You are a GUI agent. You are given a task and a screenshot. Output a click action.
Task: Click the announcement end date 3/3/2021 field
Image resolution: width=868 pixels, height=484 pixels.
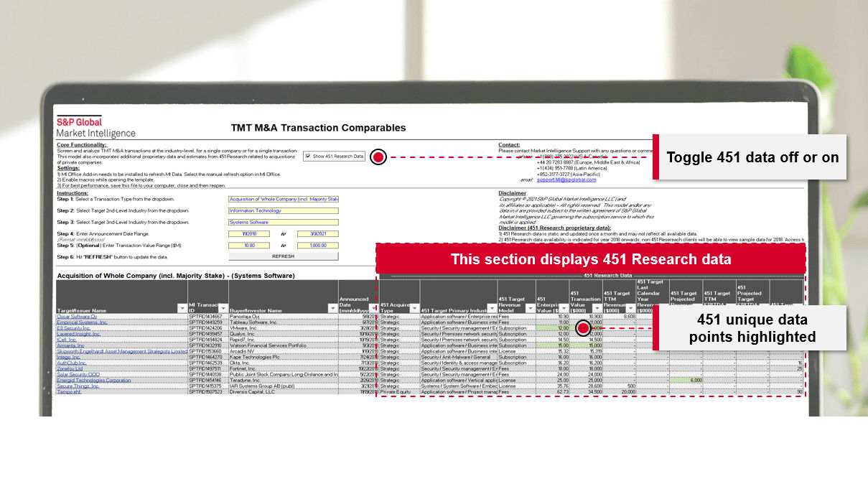point(317,233)
